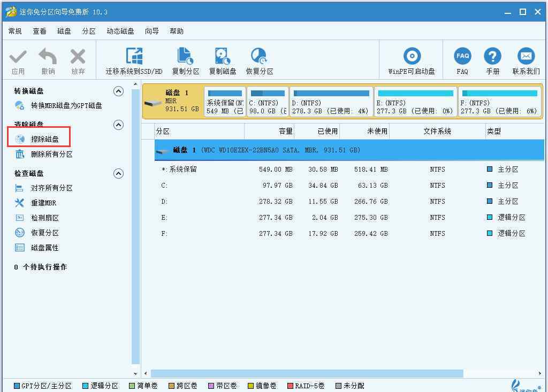
Task: Select 系统保留 549 MB block in disk map
Action: point(225,102)
